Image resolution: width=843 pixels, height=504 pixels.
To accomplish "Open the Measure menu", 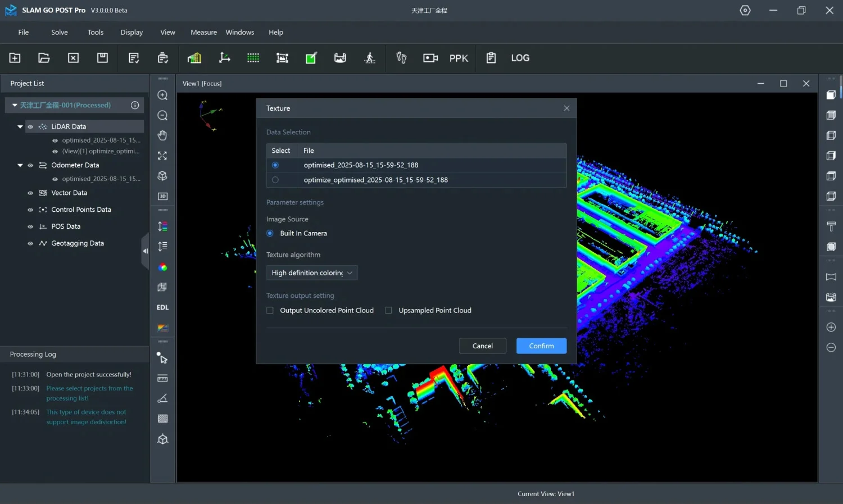I will (203, 32).
